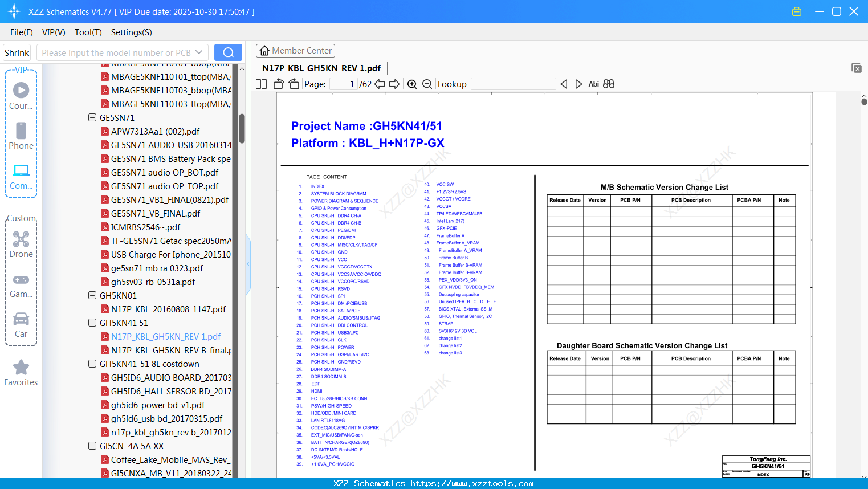This screenshot has height=489, width=868.
Task: Open GE5SN71 audio OP_TOP.pdf
Action: [165, 186]
